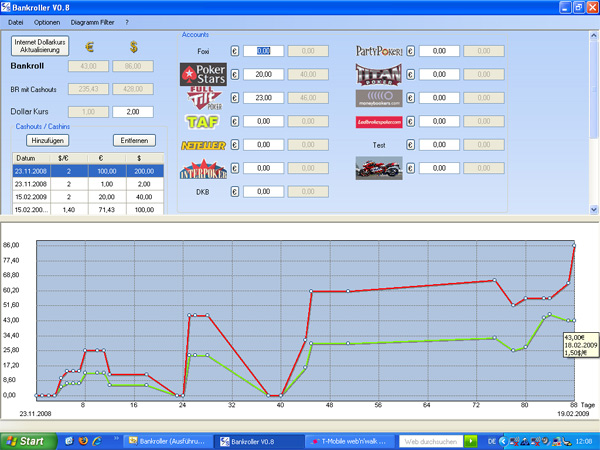Click the panel scrollbar up arrow
600x450 pixels.
(593, 36)
